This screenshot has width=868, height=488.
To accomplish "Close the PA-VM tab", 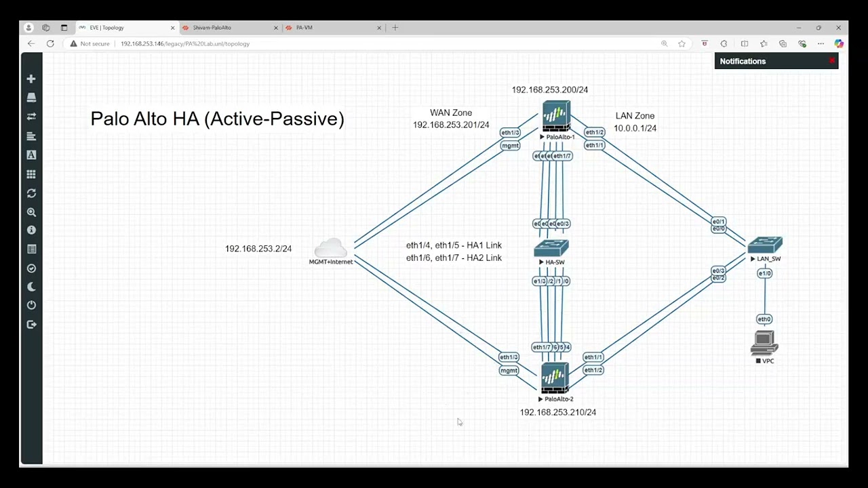I will click(379, 28).
